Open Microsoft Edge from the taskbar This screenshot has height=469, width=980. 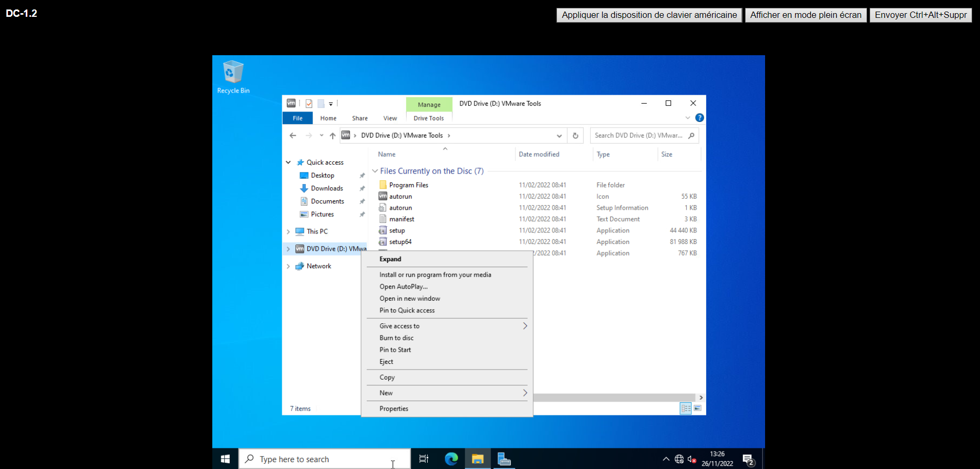(451, 459)
